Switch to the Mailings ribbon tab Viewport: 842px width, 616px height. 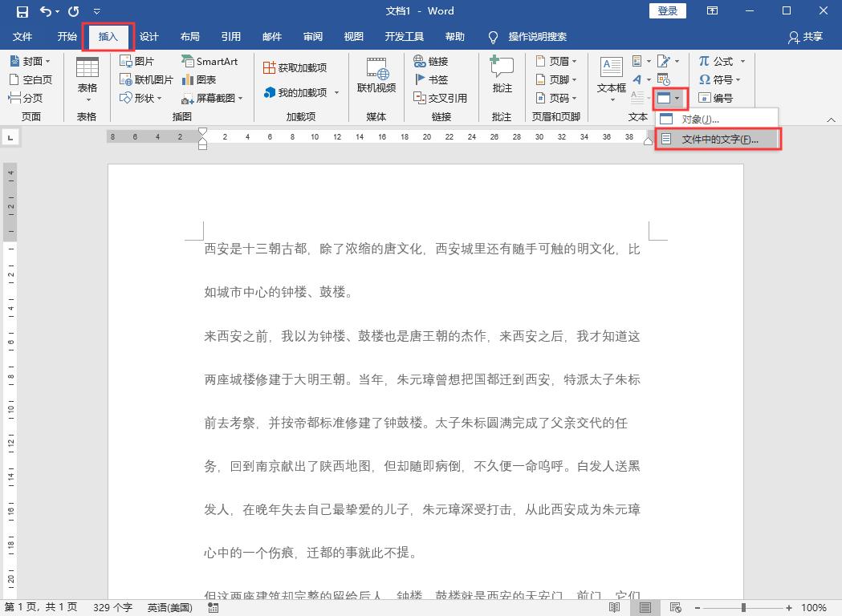[x=272, y=36]
